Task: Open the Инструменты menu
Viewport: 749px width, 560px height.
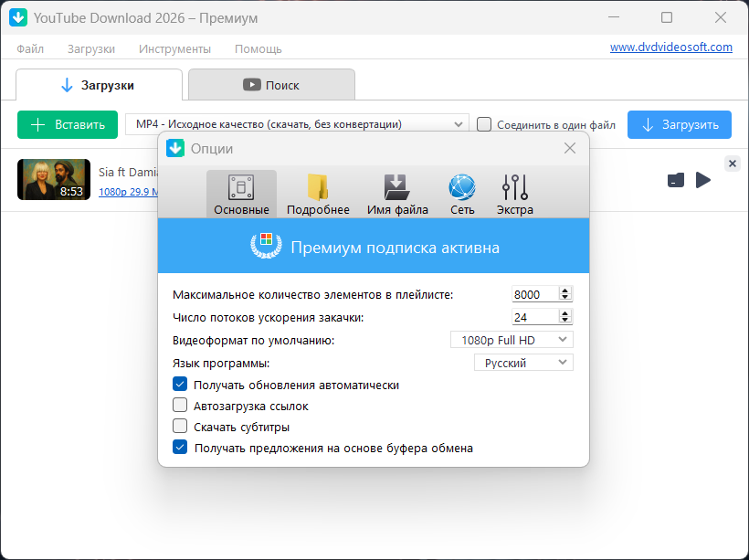Action: (x=174, y=48)
